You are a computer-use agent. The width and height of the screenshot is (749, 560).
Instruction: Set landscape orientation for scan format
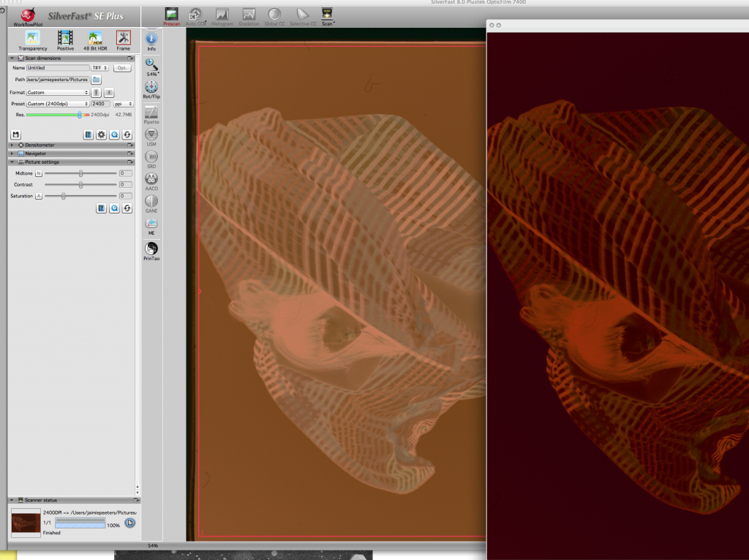(109, 92)
